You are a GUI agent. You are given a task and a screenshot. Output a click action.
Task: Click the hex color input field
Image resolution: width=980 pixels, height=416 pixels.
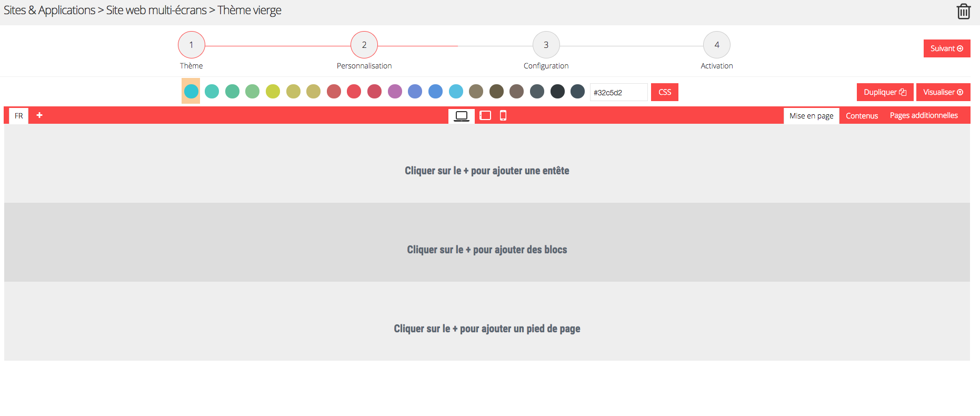(x=618, y=92)
